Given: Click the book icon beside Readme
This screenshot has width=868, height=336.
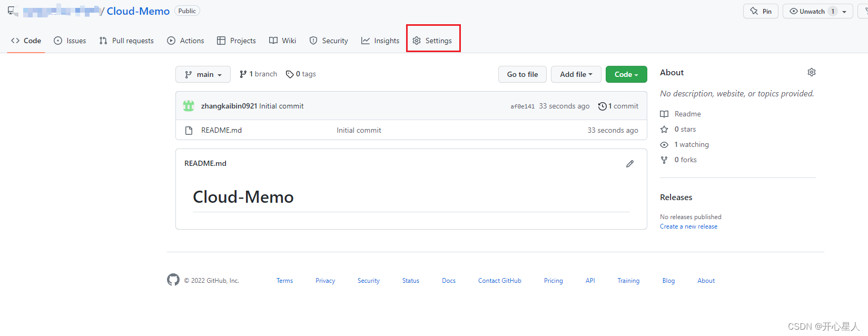Looking at the screenshot, I should (x=664, y=114).
